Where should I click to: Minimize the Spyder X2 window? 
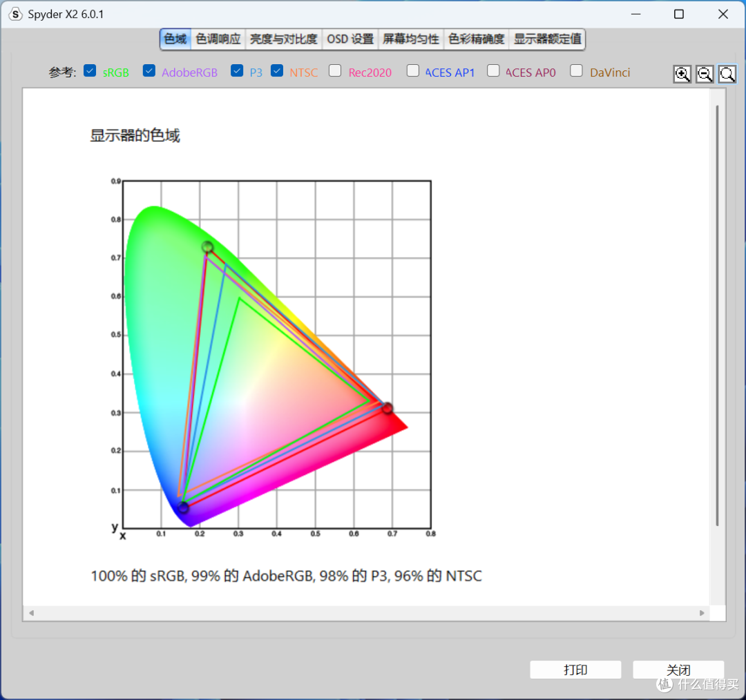[635, 14]
